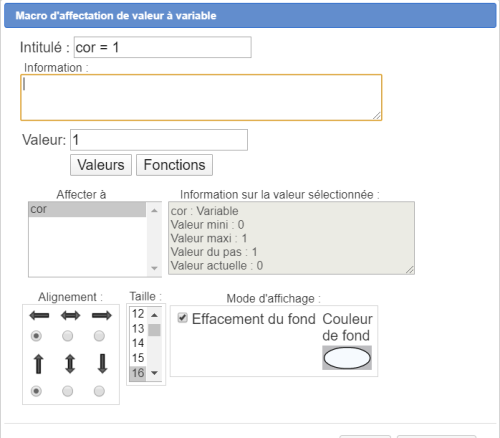Choose the horizontal center alignment radio button
This screenshot has height=438, width=500.
tap(68, 336)
